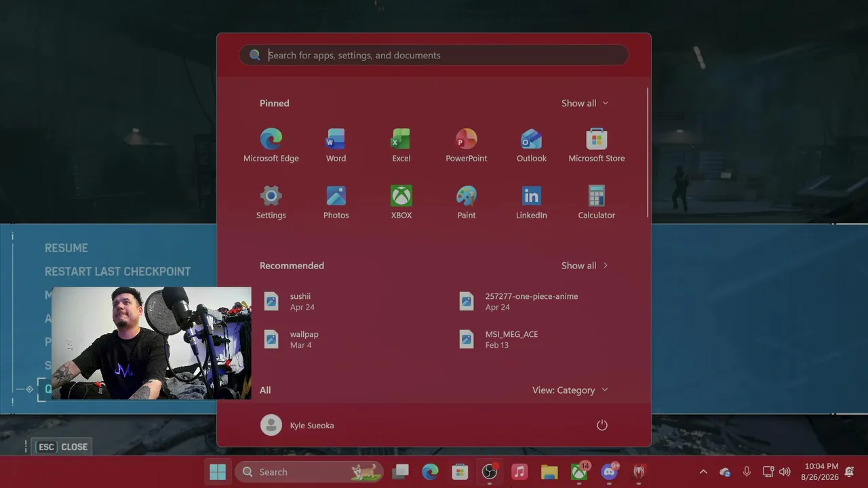Show hidden icons in system tray
Screen dimensions: 868x488
click(703, 472)
